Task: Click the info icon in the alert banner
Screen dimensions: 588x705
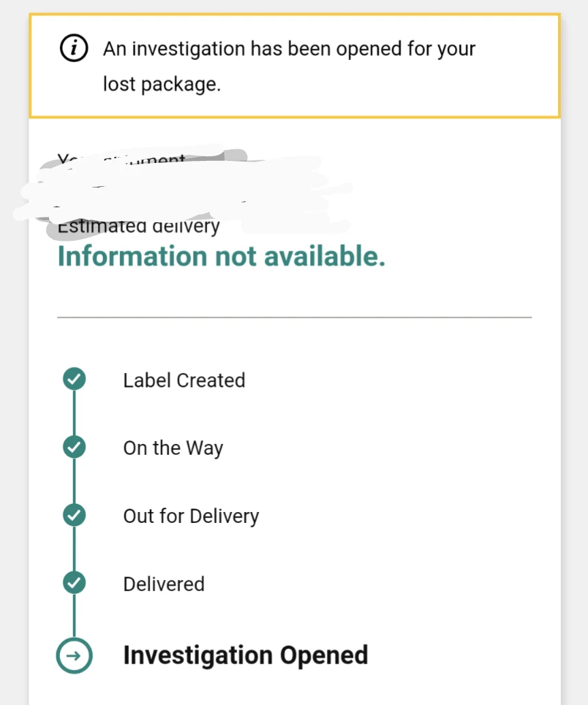Action: 74,48
